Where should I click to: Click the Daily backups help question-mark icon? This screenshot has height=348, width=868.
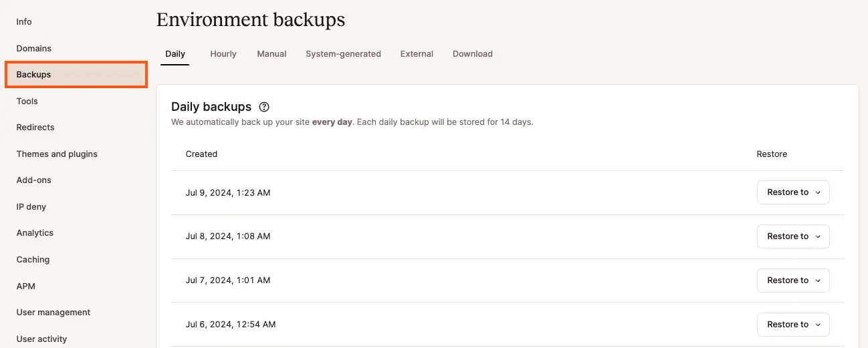click(264, 107)
